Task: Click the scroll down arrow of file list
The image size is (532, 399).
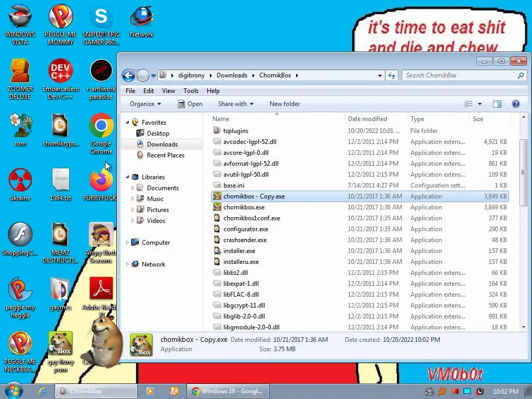Action: point(523,327)
